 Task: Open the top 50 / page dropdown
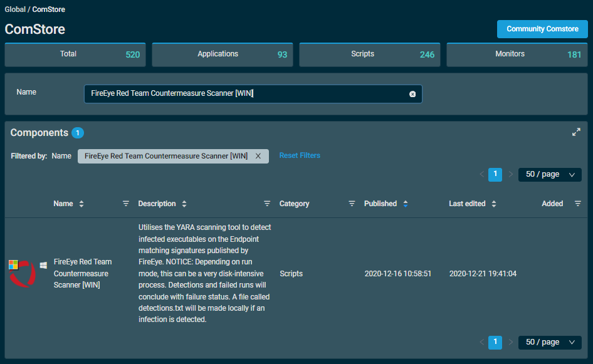click(550, 175)
